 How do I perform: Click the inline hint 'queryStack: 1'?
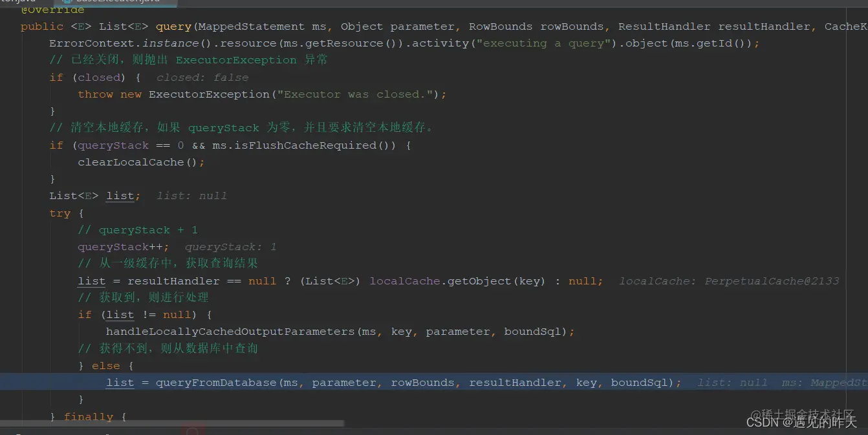[x=231, y=247]
